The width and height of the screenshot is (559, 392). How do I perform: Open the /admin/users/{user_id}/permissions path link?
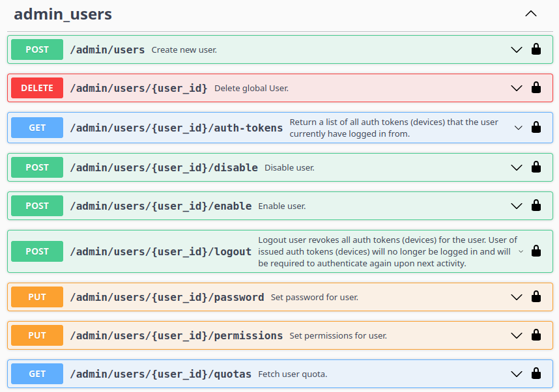point(176,335)
